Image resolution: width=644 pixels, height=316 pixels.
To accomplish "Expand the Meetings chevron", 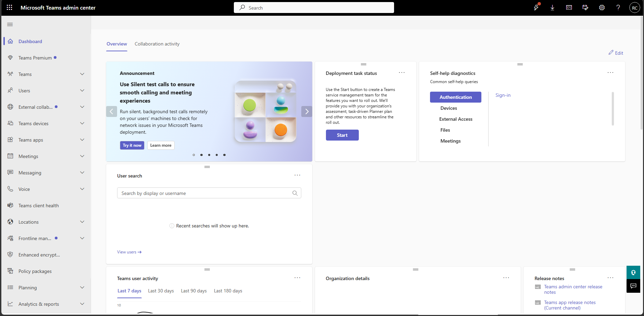I will pyautogui.click(x=82, y=156).
